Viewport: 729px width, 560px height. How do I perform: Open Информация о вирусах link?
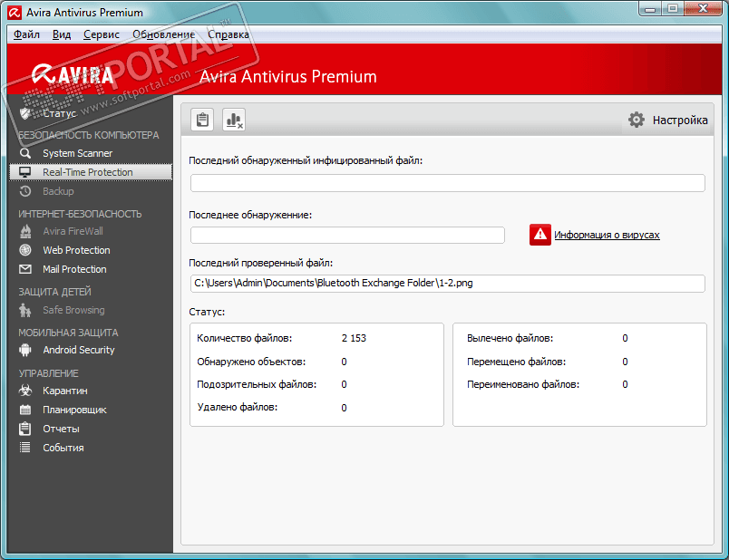[607, 235]
